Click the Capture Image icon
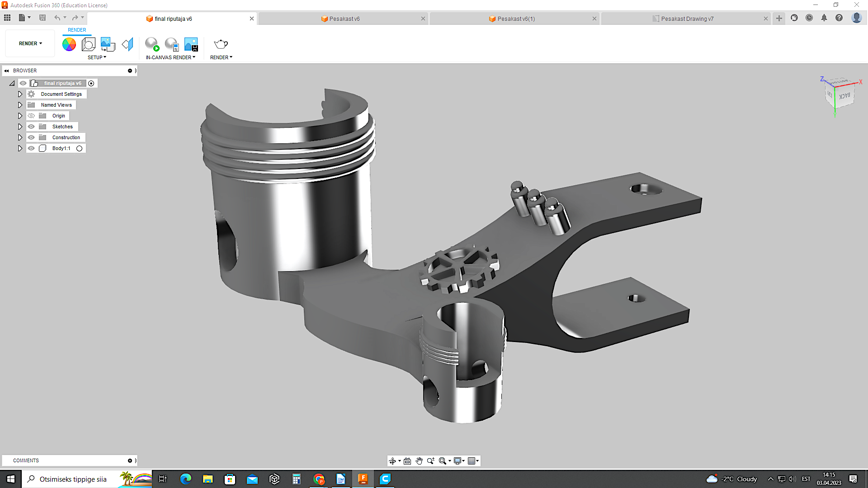Viewport: 868px width, 488px height. (191, 44)
